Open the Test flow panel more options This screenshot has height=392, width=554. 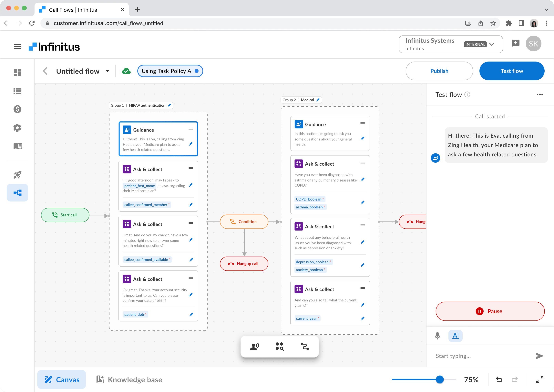tap(539, 95)
